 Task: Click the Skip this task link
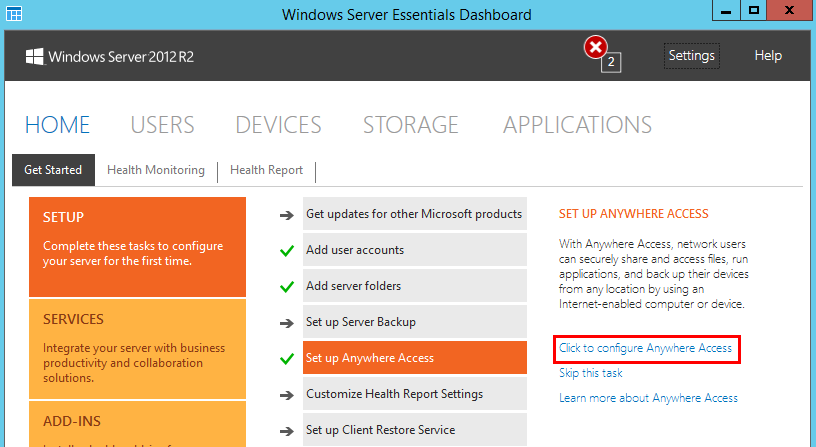click(x=591, y=373)
